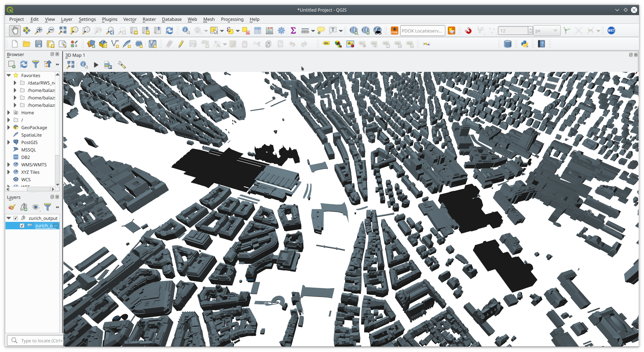Click the Type to locate search box

pos(36,340)
